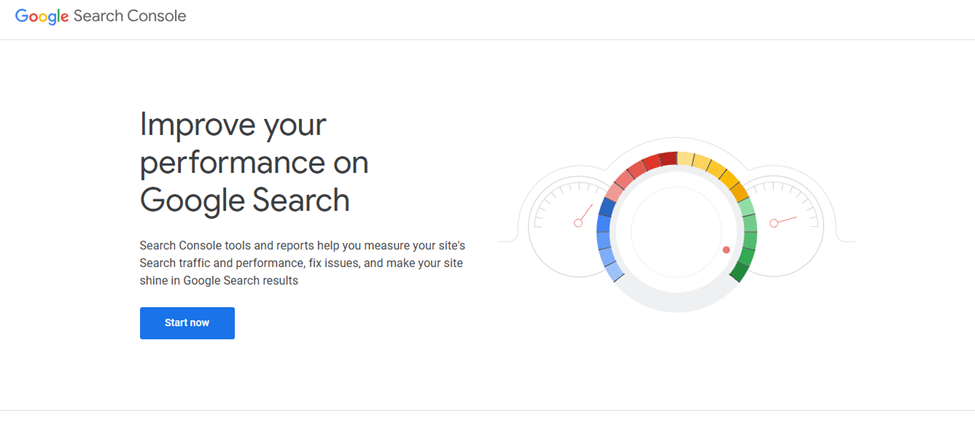
Task: Click the Improve your performance headline
Action: point(254,162)
